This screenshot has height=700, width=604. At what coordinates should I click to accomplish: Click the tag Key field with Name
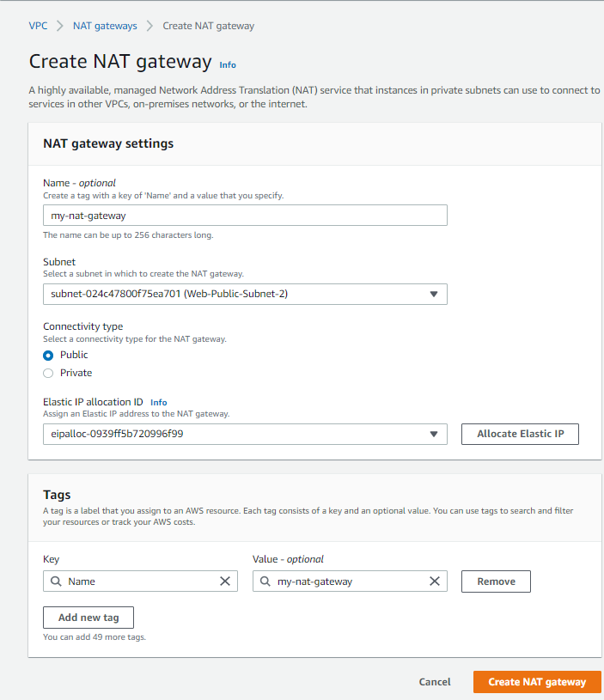140,581
